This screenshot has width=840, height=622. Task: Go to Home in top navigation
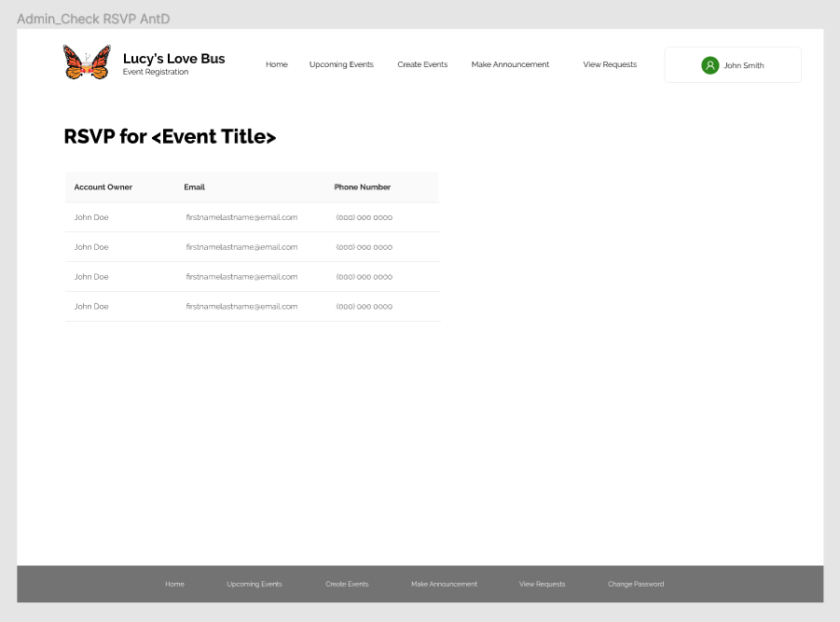(x=277, y=64)
